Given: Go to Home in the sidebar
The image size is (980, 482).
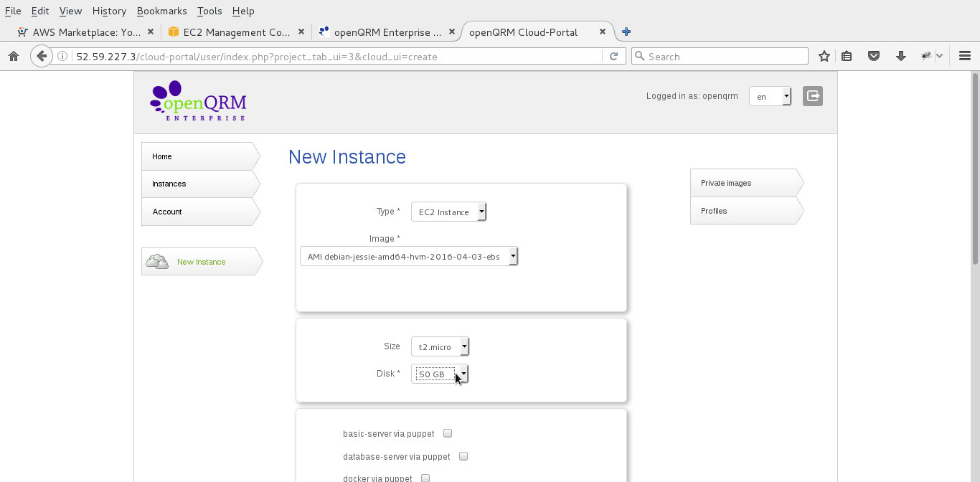Looking at the screenshot, I should coord(200,156).
